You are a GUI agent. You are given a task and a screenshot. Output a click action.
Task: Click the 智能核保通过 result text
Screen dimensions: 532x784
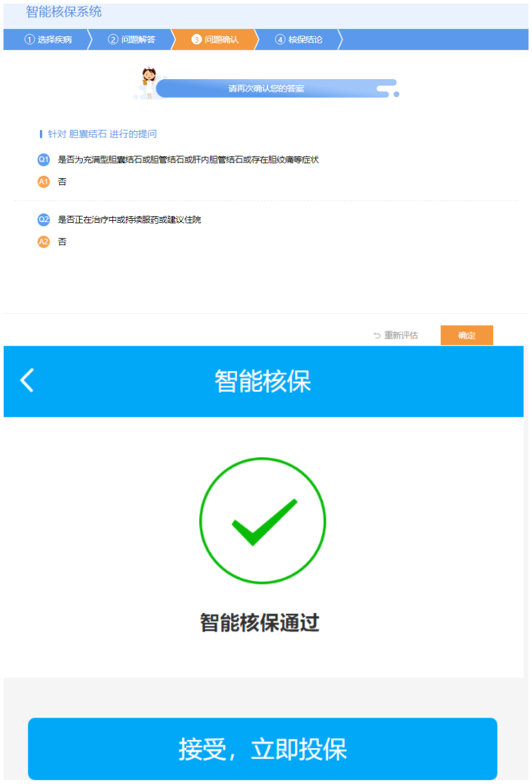260,623
